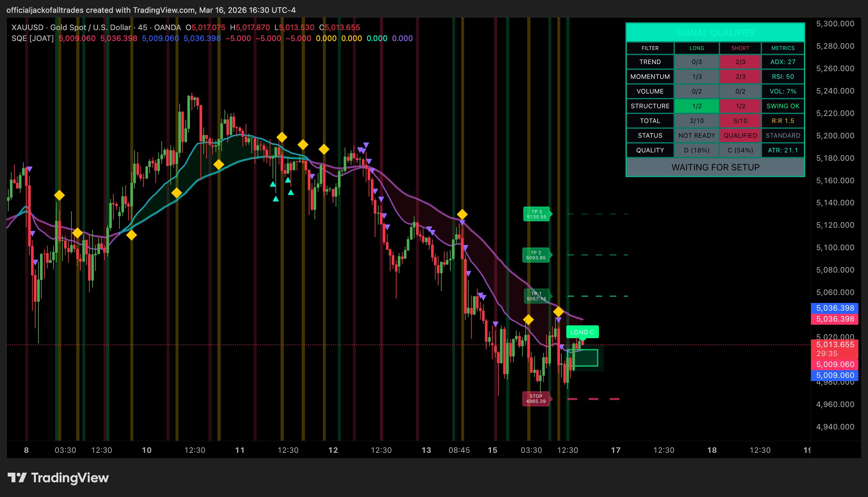Click the green LONG C signal label
The width and height of the screenshot is (868, 497).
click(582, 332)
